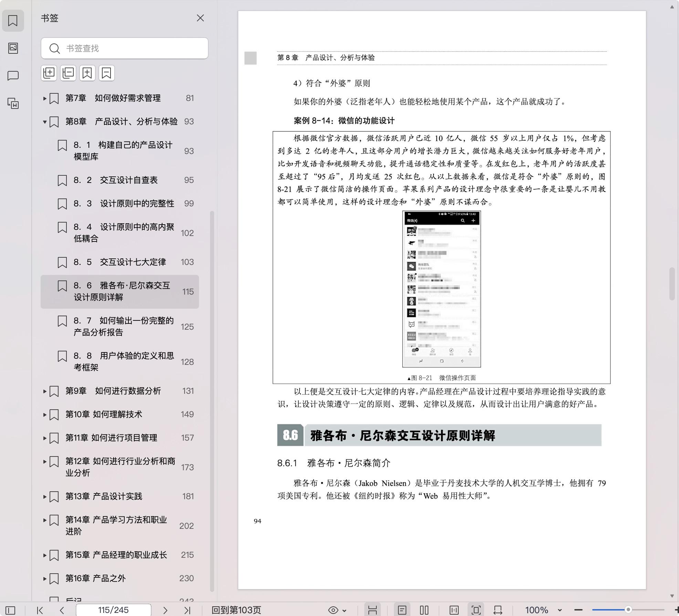This screenshot has height=616, width=679.
Task: Select bookmark 8.6 雅各布·尼尔森交互设计原则详解
Action: 120,292
